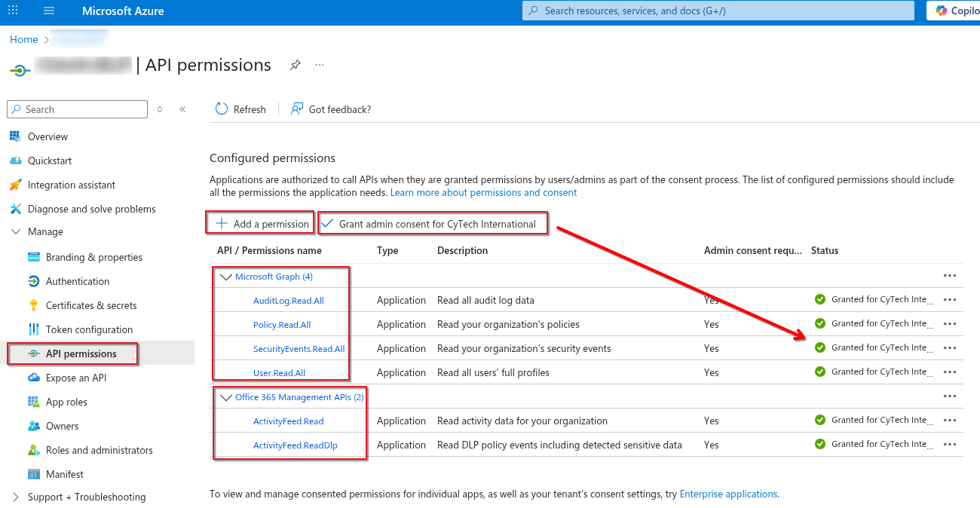
Task: Open the AuditLog.Read.All permission link
Action: pos(289,300)
